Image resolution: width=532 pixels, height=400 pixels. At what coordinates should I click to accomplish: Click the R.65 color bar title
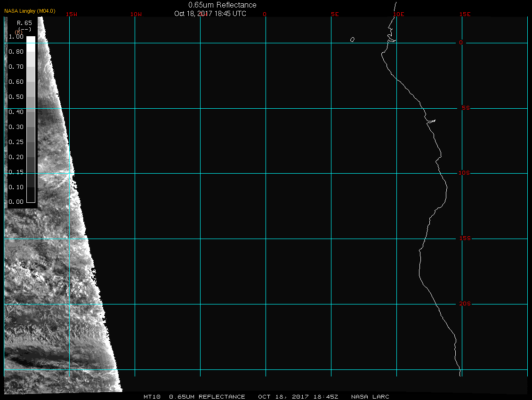[24, 23]
